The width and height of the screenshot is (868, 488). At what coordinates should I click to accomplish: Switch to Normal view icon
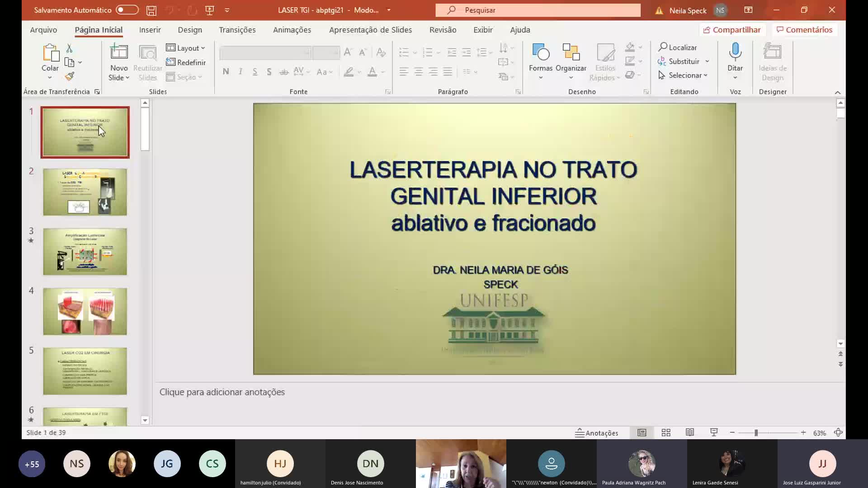pyautogui.click(x=642, y=432)
